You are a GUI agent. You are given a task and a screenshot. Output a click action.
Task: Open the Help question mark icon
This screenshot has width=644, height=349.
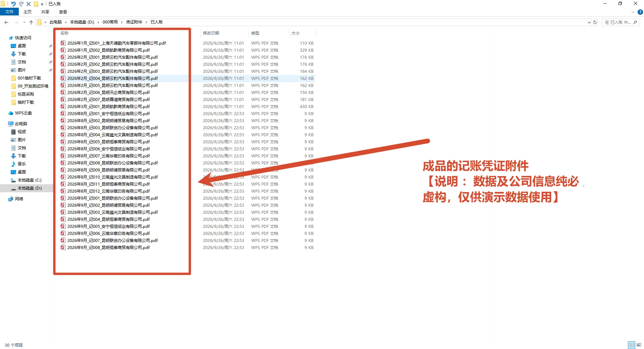[640, 12]
